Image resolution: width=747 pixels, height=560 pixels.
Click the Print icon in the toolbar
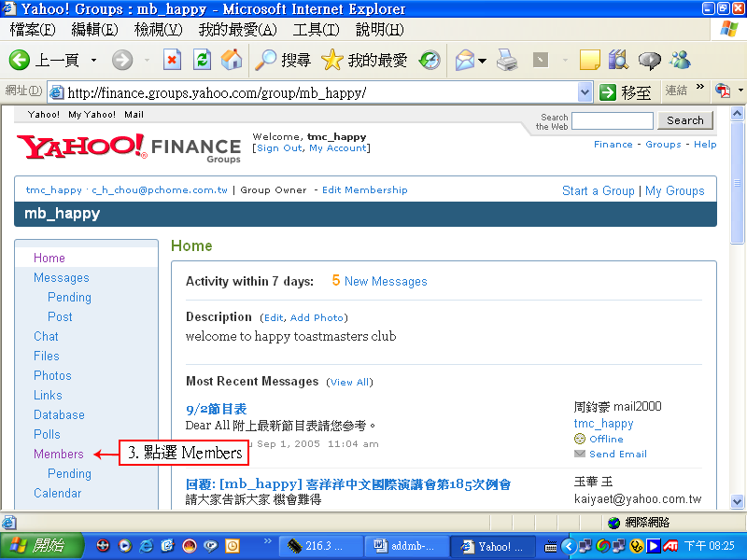point(507,61)
